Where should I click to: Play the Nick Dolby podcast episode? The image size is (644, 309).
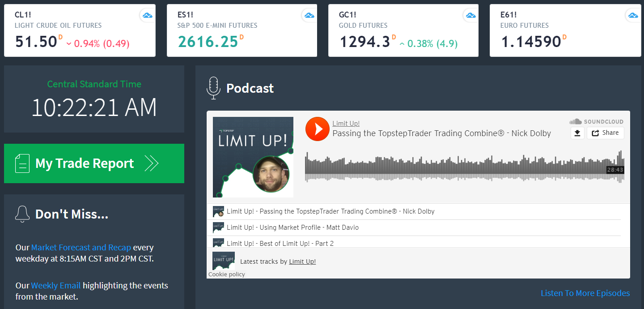click(317, 129)
